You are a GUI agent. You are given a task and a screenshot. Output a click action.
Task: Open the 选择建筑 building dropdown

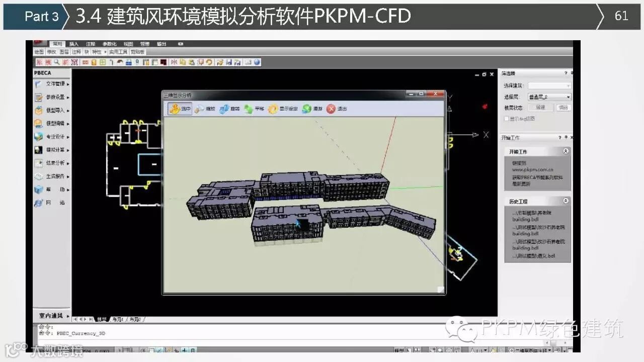pos(549,86)
